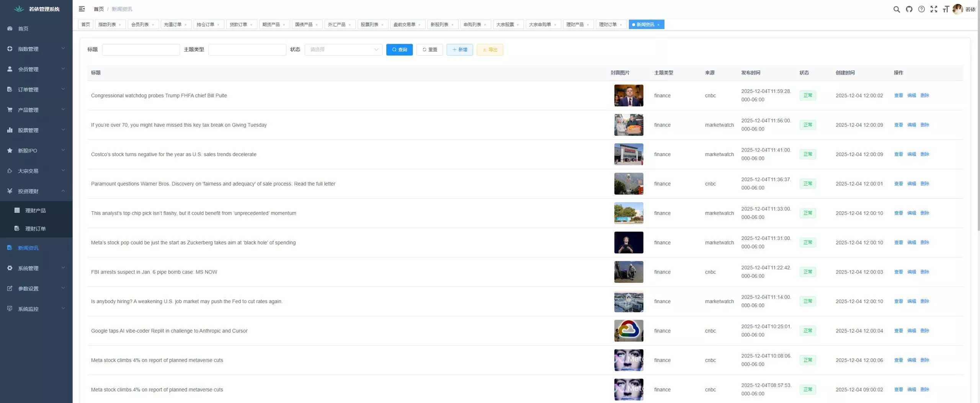Click the help question mark icon
The width and height of the screenshot is (980, 403).
click(921, 9)
